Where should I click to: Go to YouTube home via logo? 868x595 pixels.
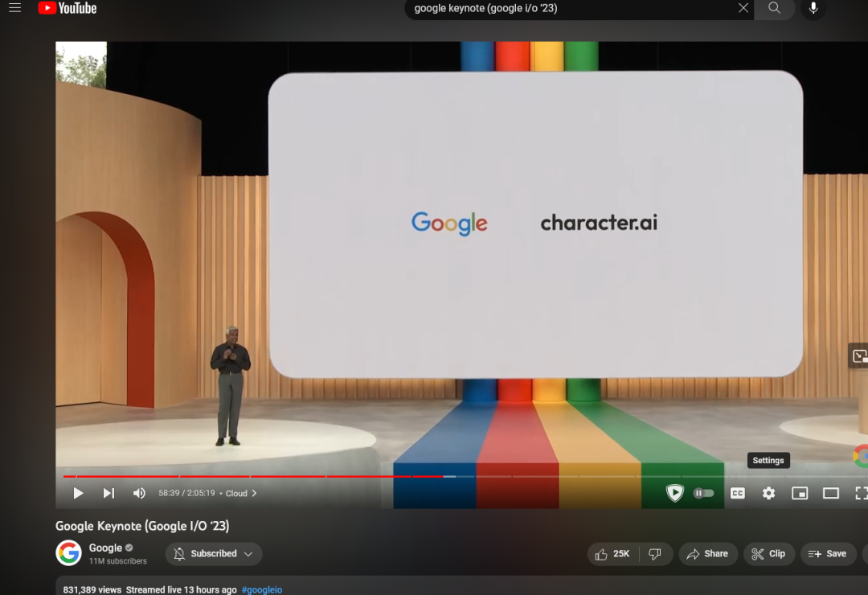pyautogui.click(x=68, y=8)
